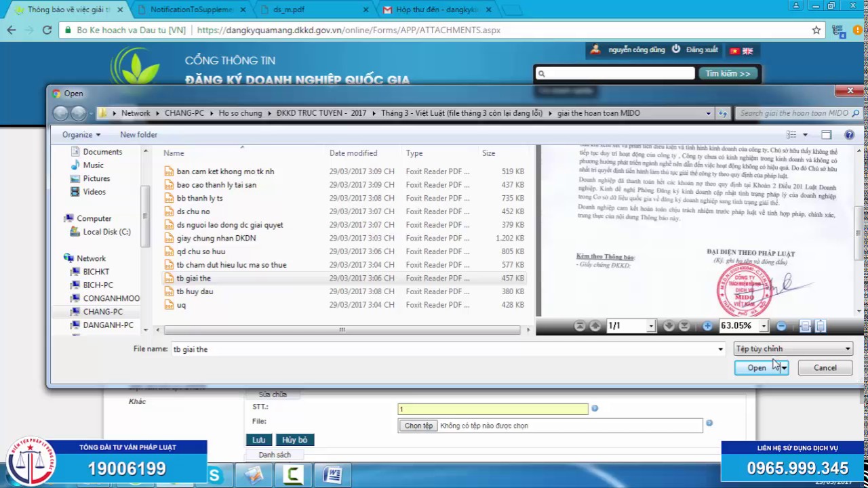Click info icon beside File field
The height and width of the screenshot is (488, 868).
(x=709, y=423)
